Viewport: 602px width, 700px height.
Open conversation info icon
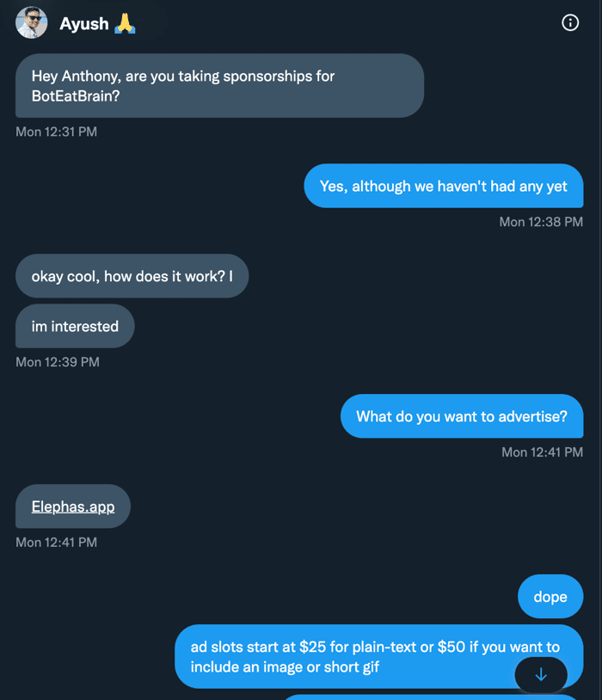(570, 22)
